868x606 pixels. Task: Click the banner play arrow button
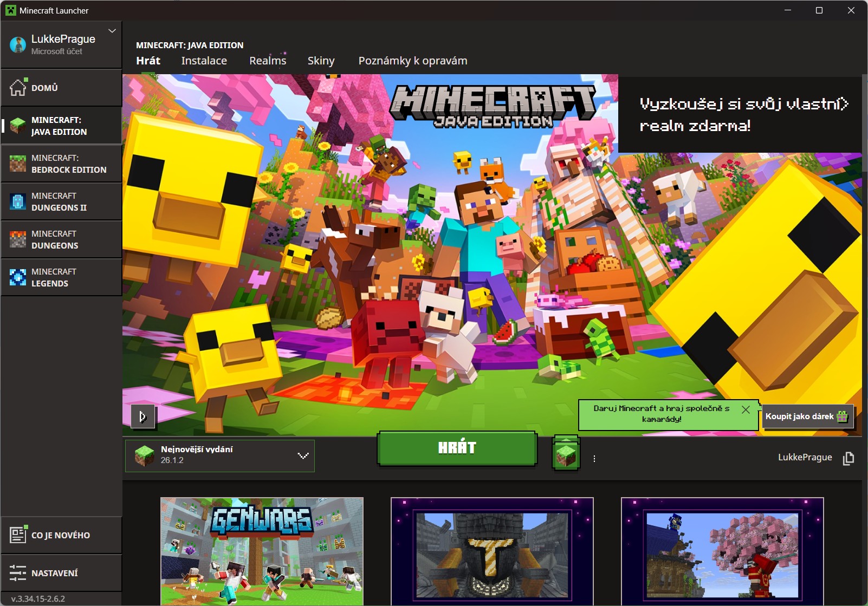[143, 416]
